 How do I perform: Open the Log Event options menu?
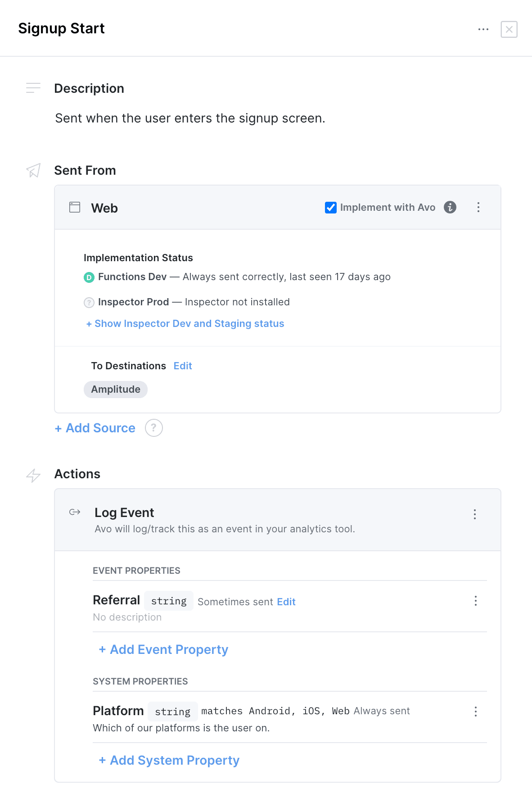[474, 514]
